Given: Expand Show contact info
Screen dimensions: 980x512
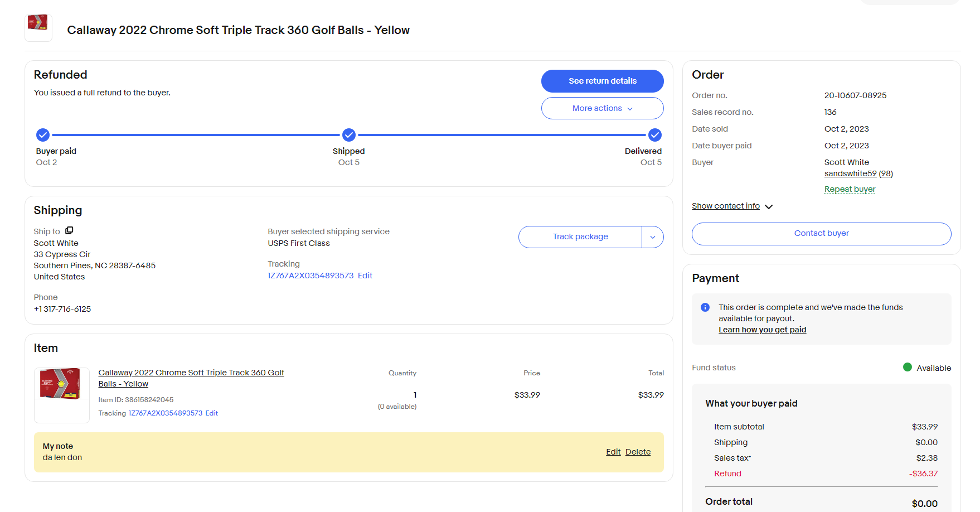Looking at the screenshot, I should (x=726, y=206).
